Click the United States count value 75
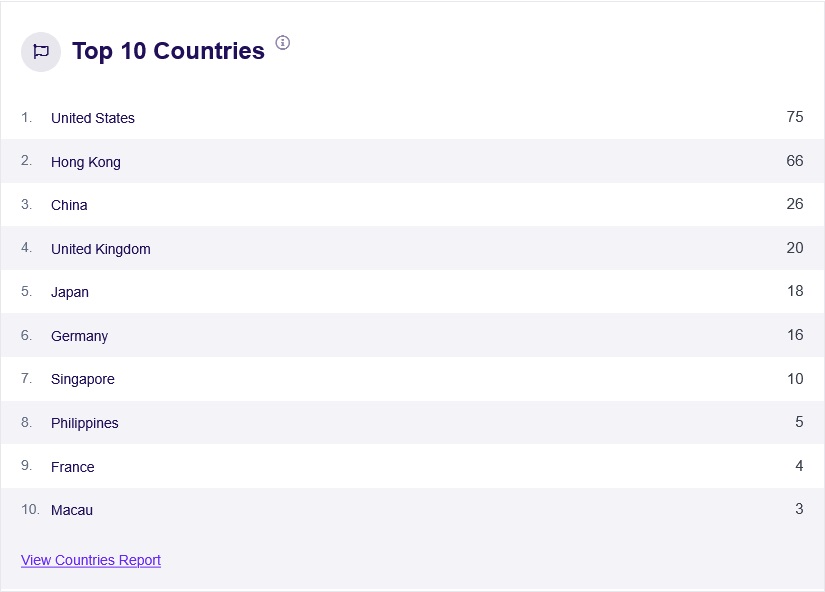Screen dimensions: 825x592 point(795,117)
